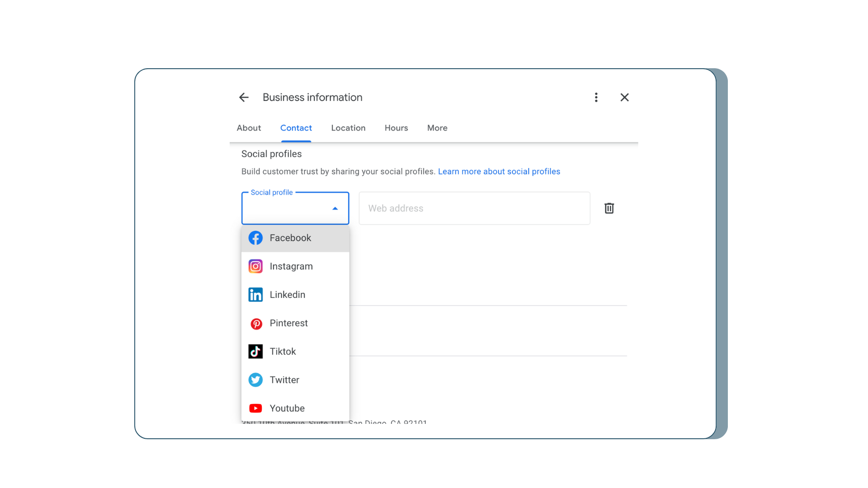This screenshot has height=488, width=868.
Task: Click the Facebook logo icon
Action: click(x=255, y=238)
